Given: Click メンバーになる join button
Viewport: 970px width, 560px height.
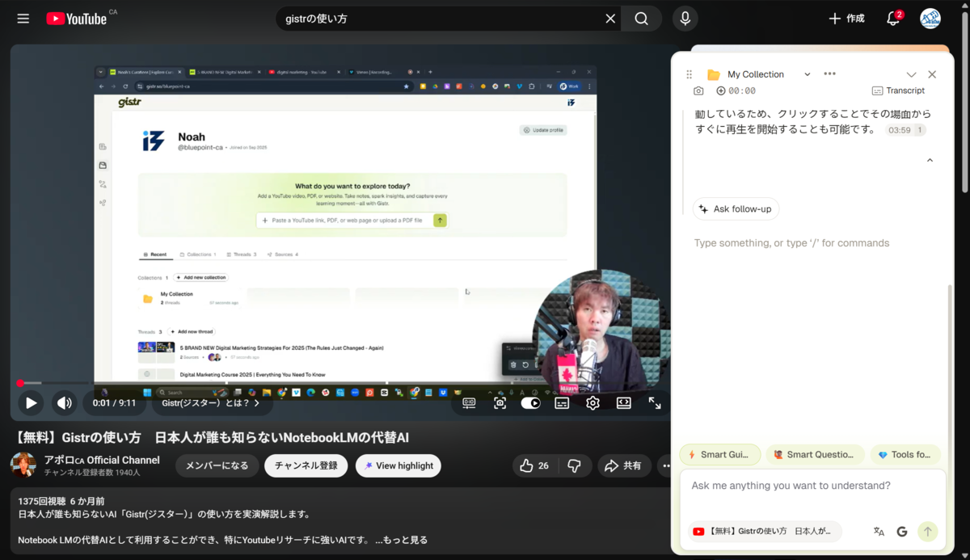Looking at the screenshot, I should (x=217, y=465).
